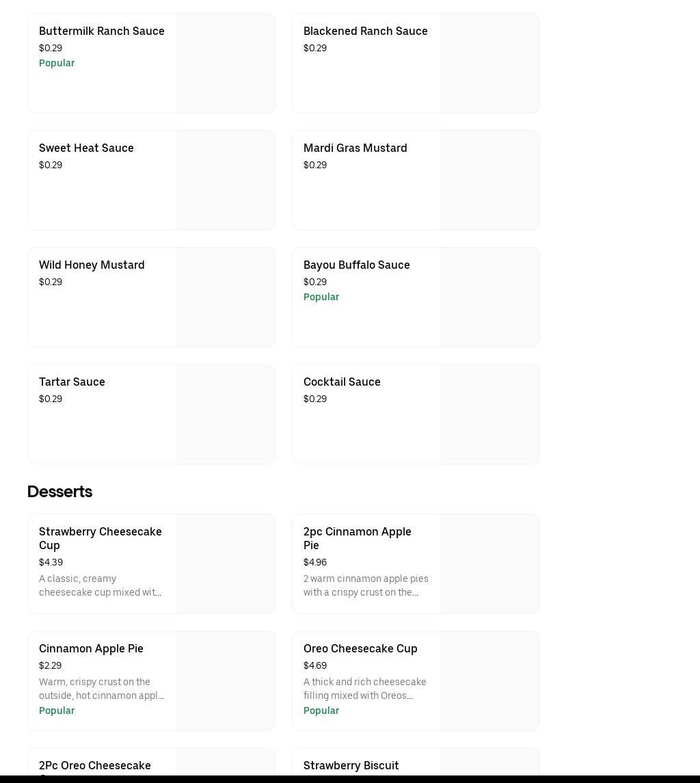Click the Strawberry Cheesecake Cup image thumbnail
The image size is (700, 783).
[225, 564]
